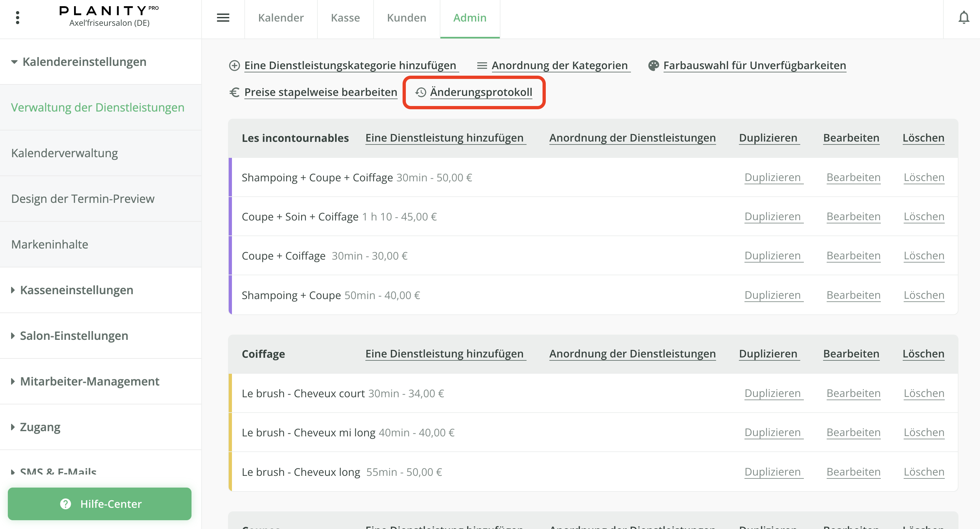Image resolution: width=980 pixels, height=529 pixels.
Task: Switch to the Kasse tab
Action: coord(345,18)
